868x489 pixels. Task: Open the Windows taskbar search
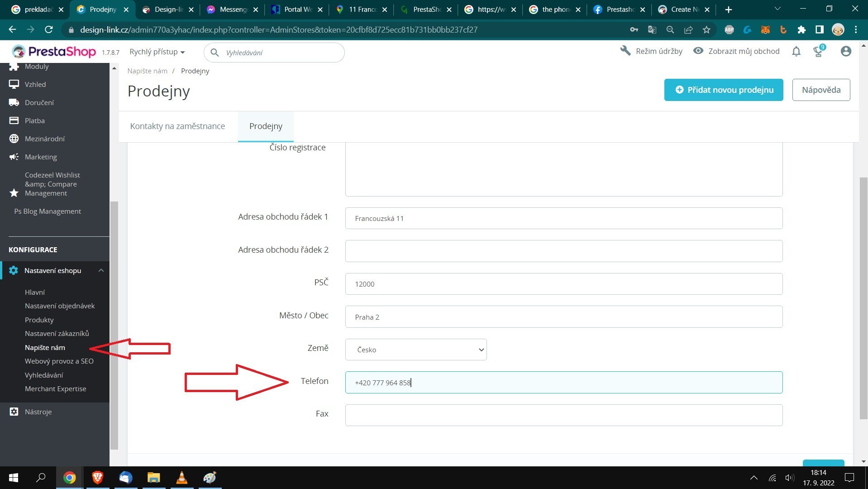pos(41,477)
